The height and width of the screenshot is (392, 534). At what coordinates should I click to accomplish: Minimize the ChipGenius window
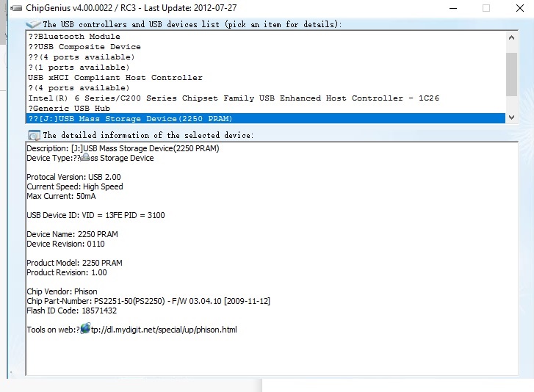pyautogui.click(x=453, y=8)
